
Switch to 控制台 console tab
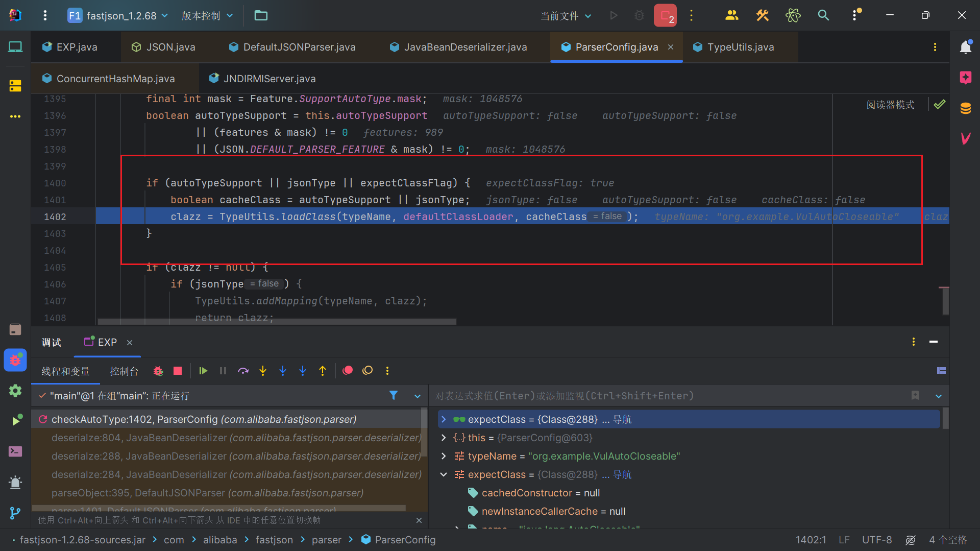(x=124, y=371)
